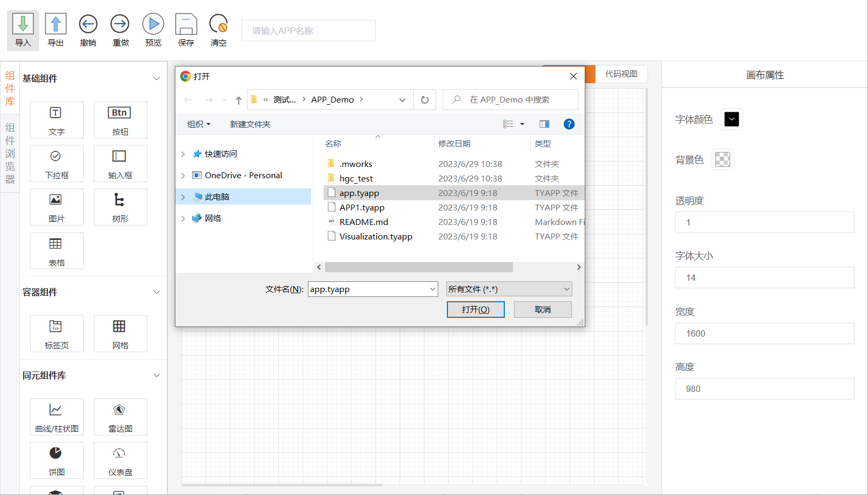Screen dimensions: 868x495
Task: Click the 高度 980 field
Action: tap(764, 389)
